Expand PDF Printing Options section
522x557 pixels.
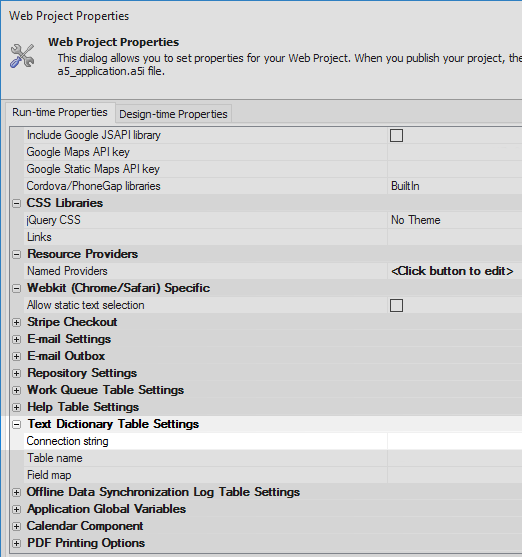point(16,543)
